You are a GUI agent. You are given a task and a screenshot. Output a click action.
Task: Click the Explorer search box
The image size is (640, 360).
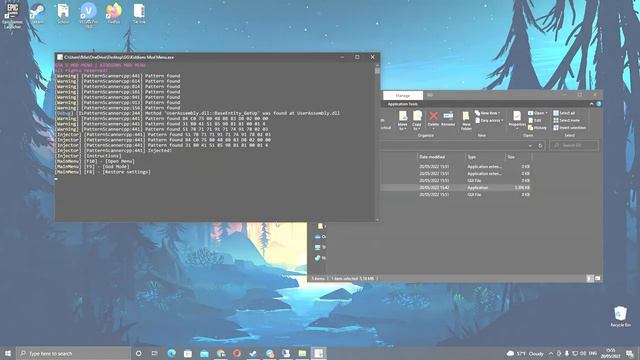(x=574, y=146)
